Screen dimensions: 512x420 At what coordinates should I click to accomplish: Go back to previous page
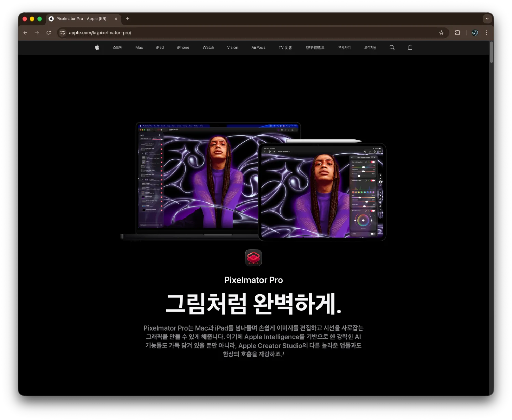[x=25, y=33]
